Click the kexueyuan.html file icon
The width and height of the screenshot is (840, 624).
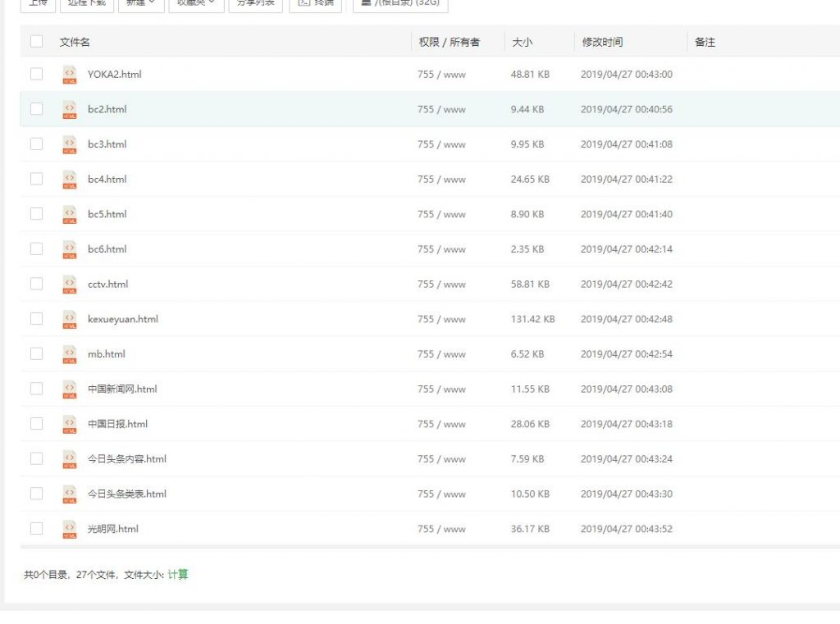(x=70, y=320)
